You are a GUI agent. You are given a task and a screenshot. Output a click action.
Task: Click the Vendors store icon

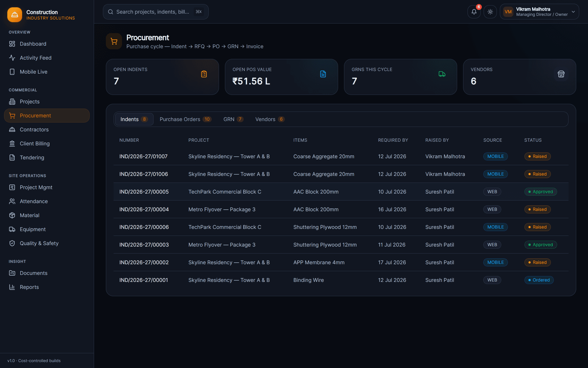pyautogui.click(x=561, y=74)
